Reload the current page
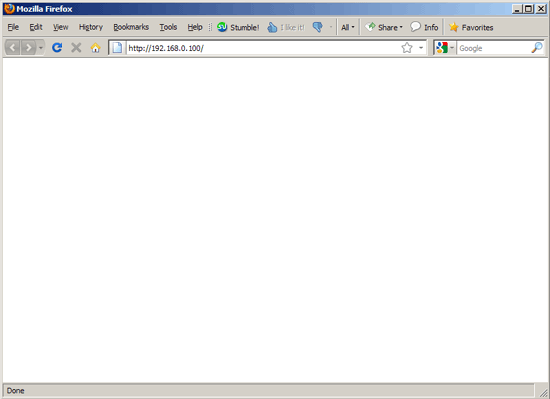Viewport: 550px width, 399px height. pos(57,47)
